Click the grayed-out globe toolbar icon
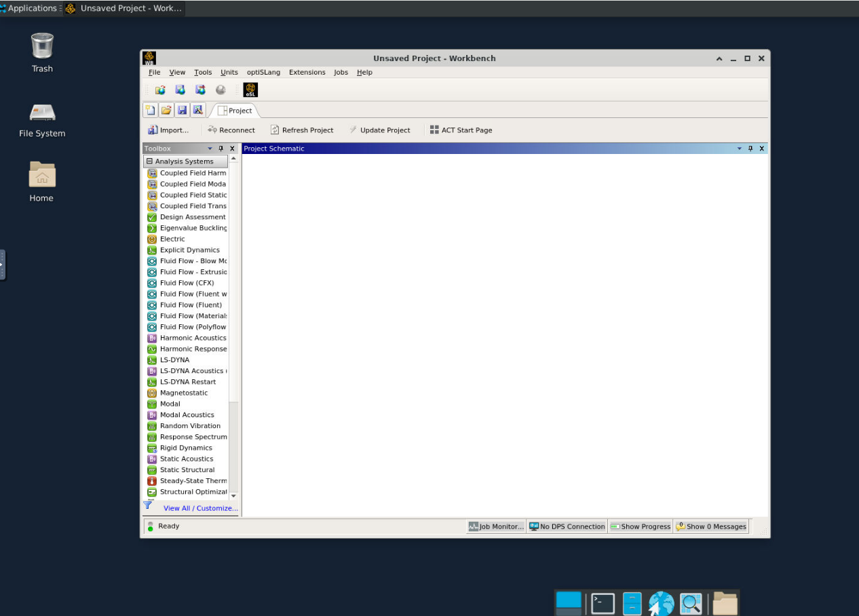This screenshot has height=616, width=859. point(221,90)
